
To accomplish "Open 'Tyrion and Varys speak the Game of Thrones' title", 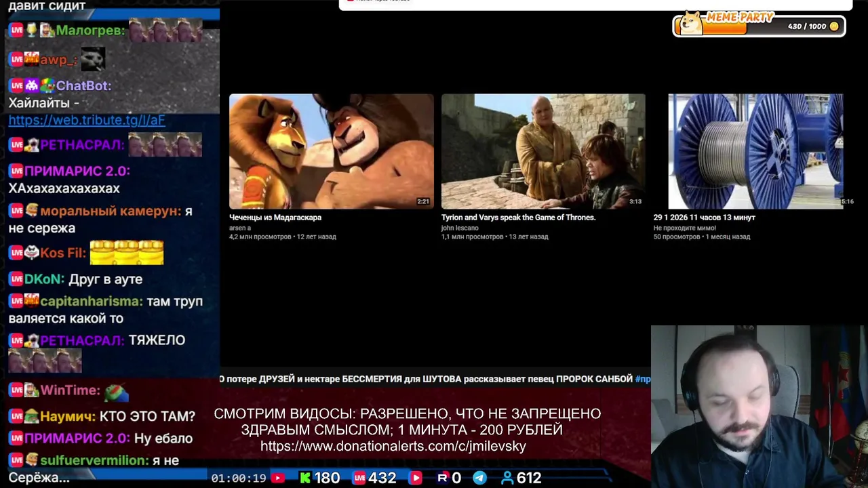I will click(x=518, y=218).
